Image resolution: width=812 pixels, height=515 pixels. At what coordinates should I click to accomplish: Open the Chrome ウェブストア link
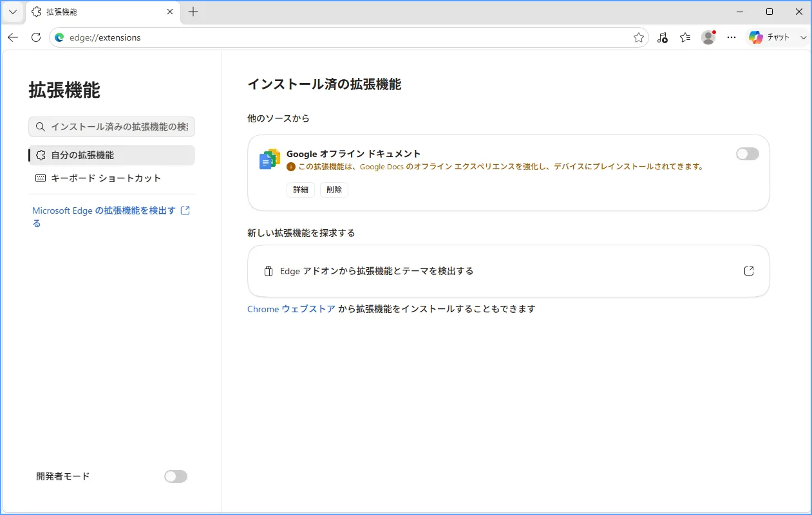pyautogui.click(x=291, y=309)
